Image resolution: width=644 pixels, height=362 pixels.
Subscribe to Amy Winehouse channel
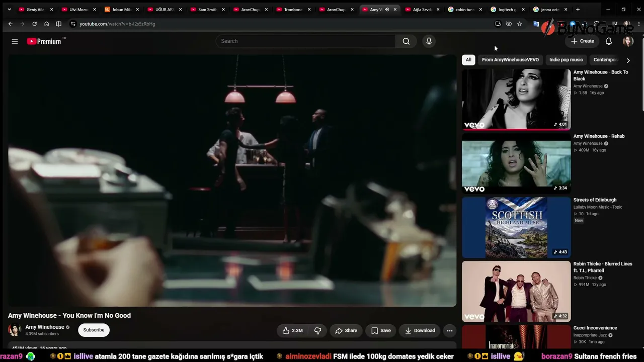click(x=94, y=330)
